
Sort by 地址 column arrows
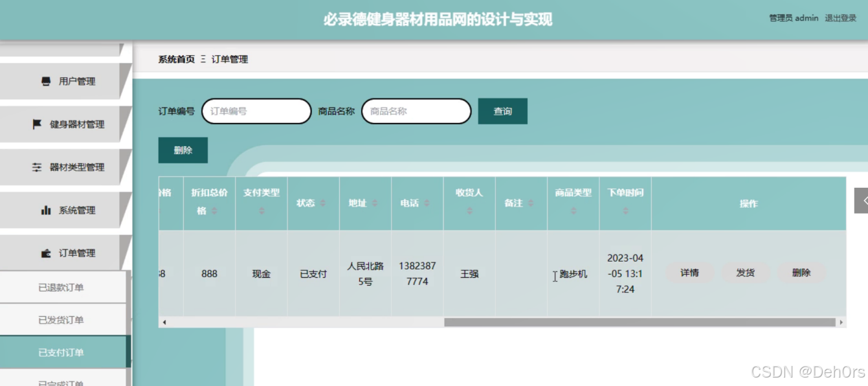point(375,203)
